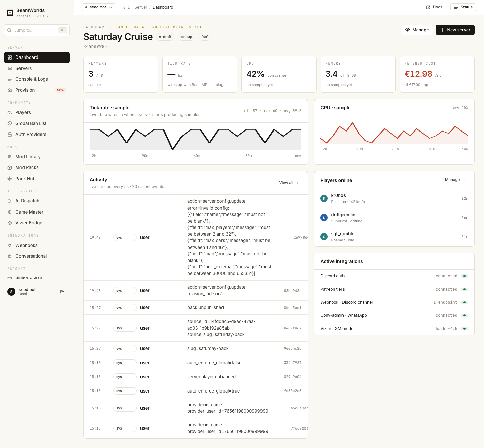Click the Pack Hub icon
484x448 pixels.
(x=10, y=179)
